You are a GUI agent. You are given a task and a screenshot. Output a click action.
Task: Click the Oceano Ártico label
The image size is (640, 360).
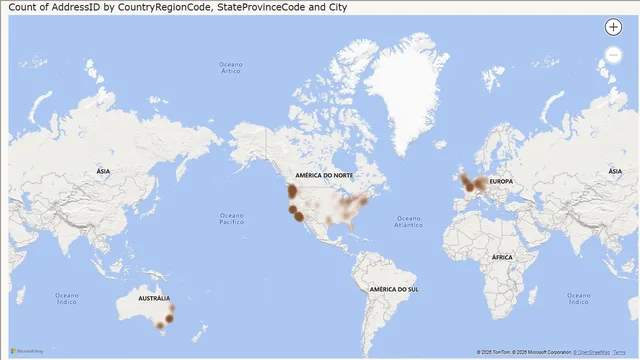point(231,67)
